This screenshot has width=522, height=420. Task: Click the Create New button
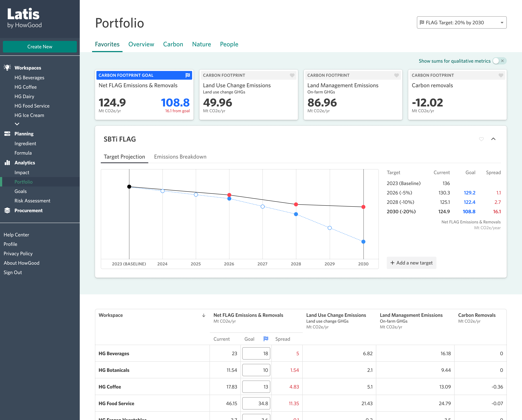point(40,47)
